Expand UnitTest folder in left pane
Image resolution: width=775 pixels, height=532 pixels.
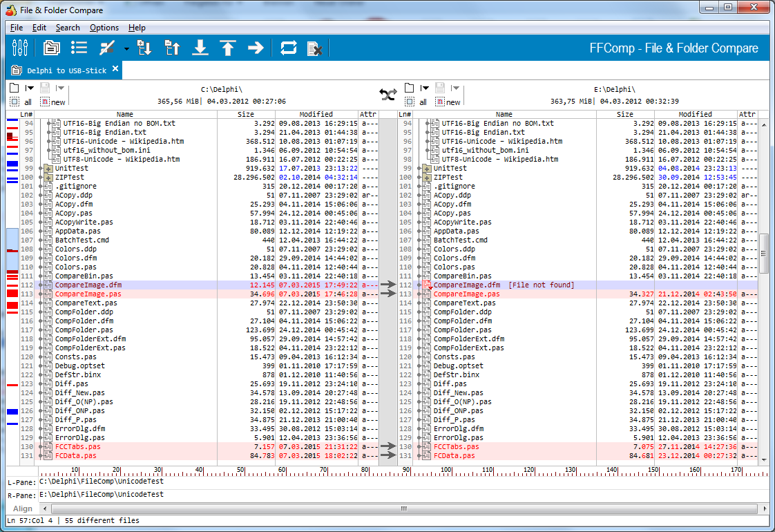48,169
